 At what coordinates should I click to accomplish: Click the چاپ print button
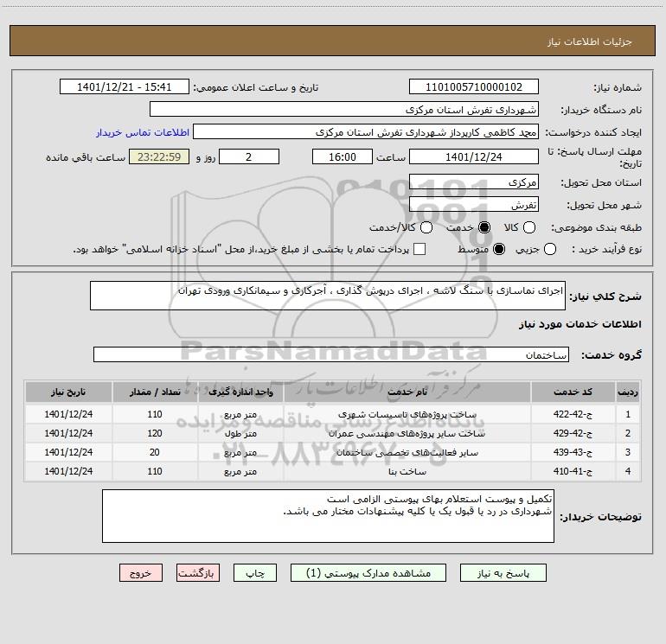tap(255, 573)
